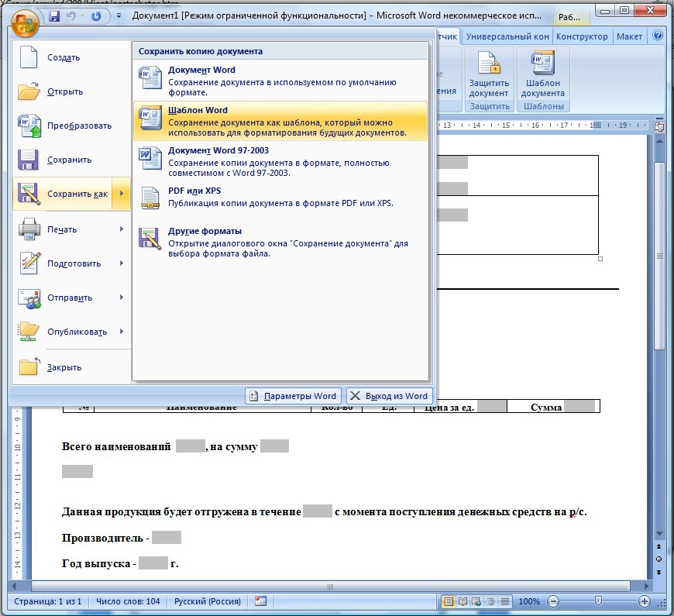Repeat the action with the redo arrow icon
The height and width of the screenshot is (616, 674).
pos(96,16)
